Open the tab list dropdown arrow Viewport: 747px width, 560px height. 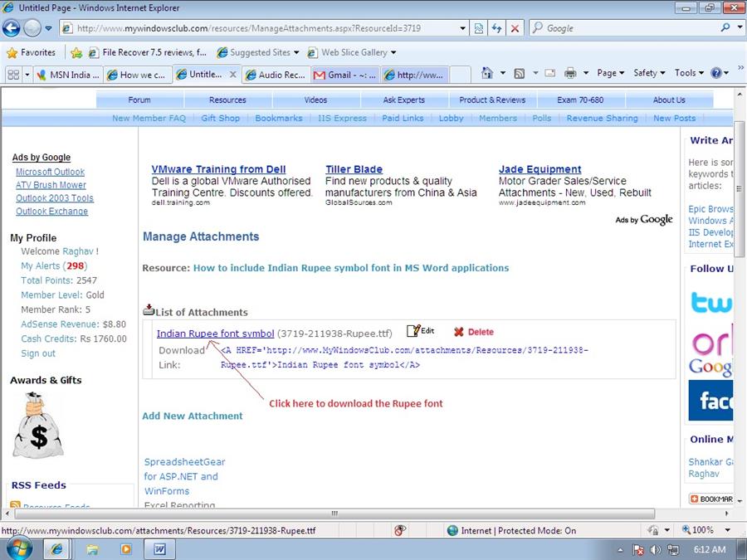(x=27, y=75)
